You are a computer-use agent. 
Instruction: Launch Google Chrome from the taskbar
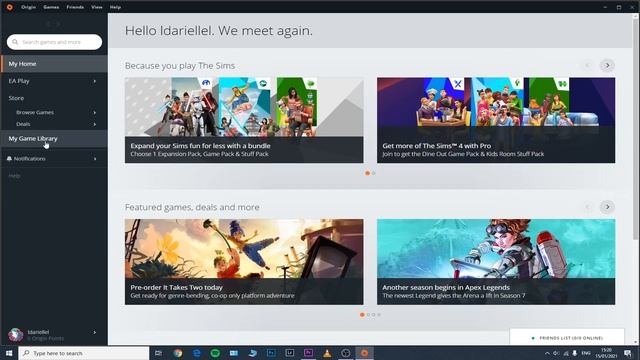tap(178, 353)
